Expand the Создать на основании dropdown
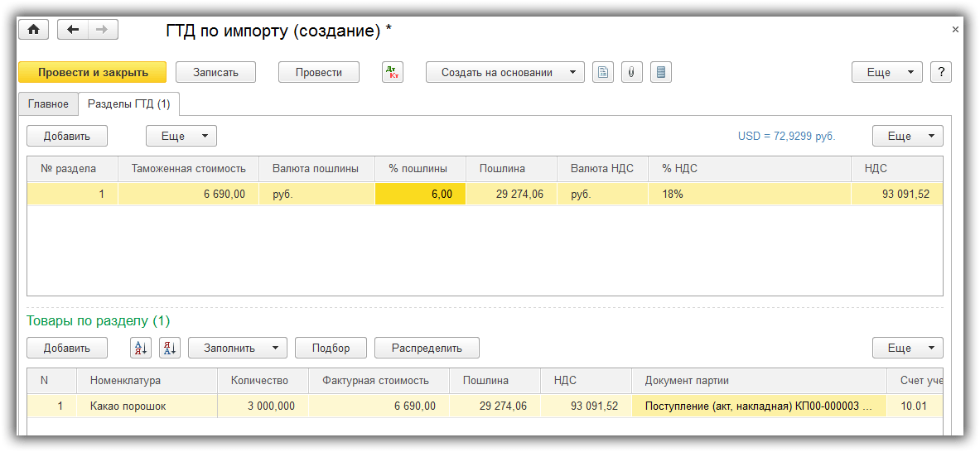980x452 pixels. click(x=504, y=73)
